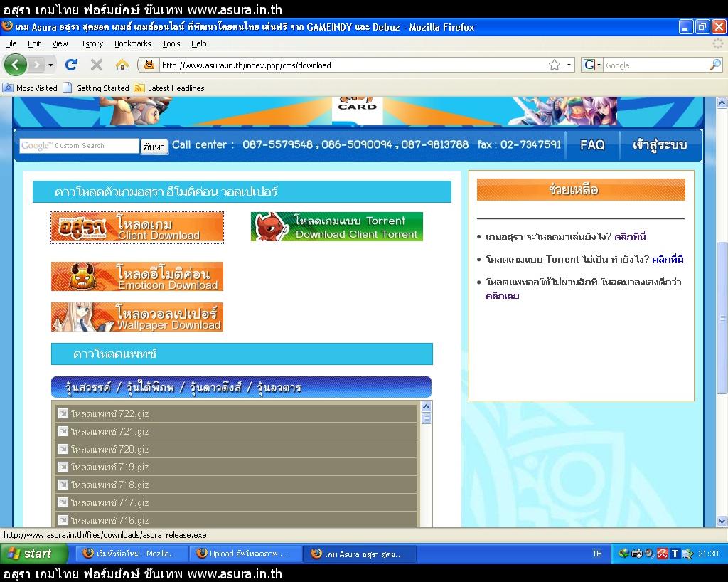Open the Tools menu
This screenshot has width=728, height=582.
(x=171, y=43)
